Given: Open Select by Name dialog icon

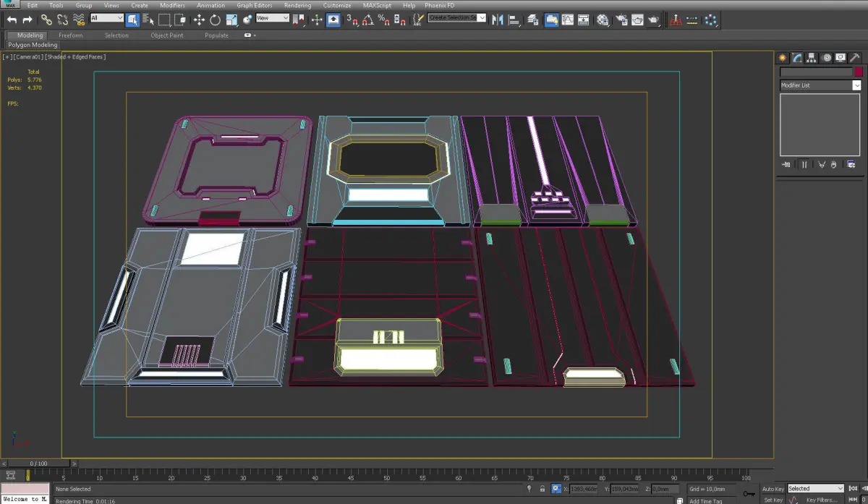Looking at the screenshot, I should coord(148,20).
